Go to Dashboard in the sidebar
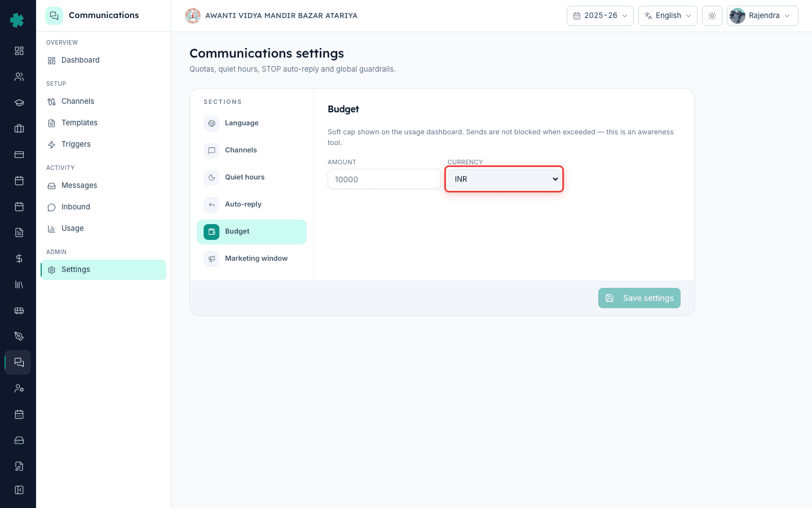The image size is (812, 508). click(x=104, y=60)
